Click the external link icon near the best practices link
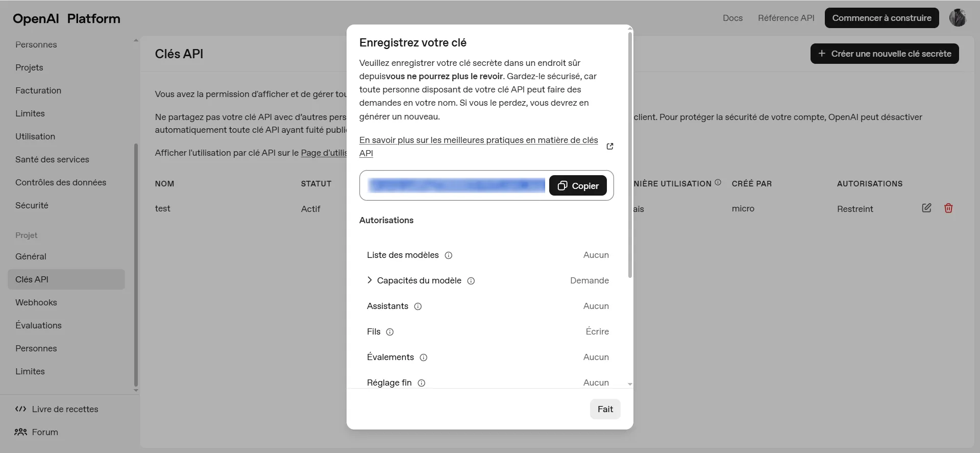Viewport: 980px width, 453px height. pyautogui.click(x=609, y=147)
